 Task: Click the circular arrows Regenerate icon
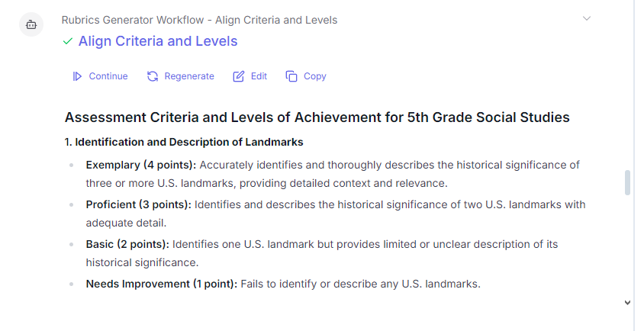[153, 76]
